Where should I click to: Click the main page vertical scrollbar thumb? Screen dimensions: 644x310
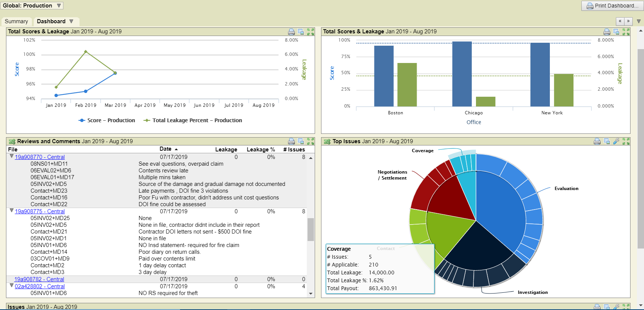coord(641,148)
